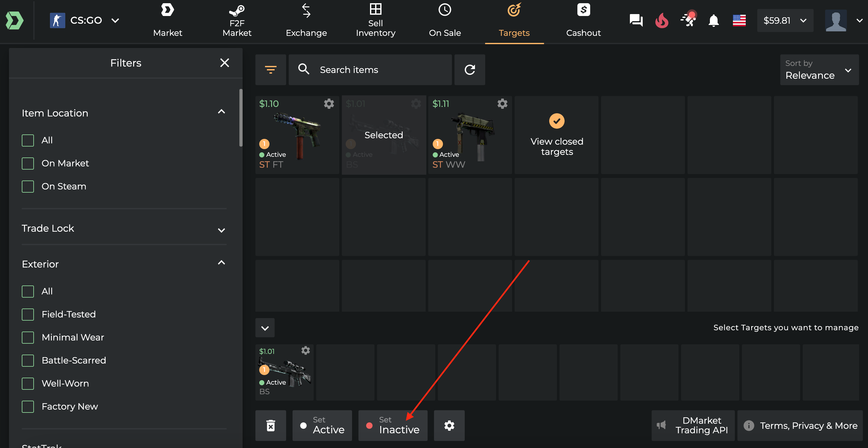Open the Sell Inventory tab
Screen dimensions: 868x448
pyautogui.click(x=375, y=20)
